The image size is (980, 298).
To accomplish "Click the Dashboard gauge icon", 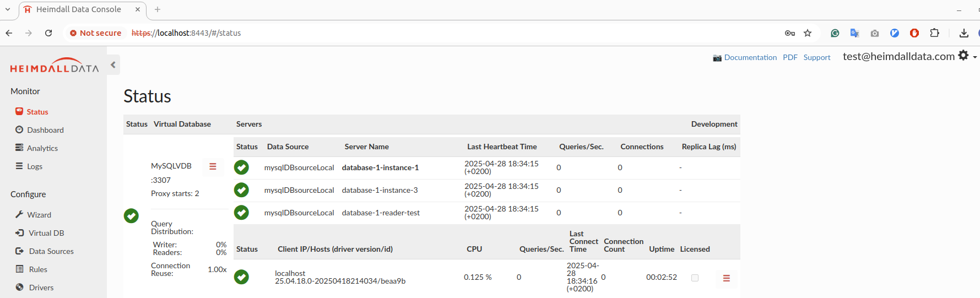I will pos(19,129).
